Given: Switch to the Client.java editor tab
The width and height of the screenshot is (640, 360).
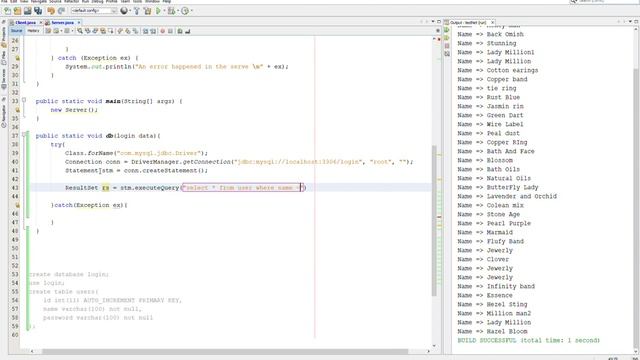Looking at the screenshot, I should point(26,22).
